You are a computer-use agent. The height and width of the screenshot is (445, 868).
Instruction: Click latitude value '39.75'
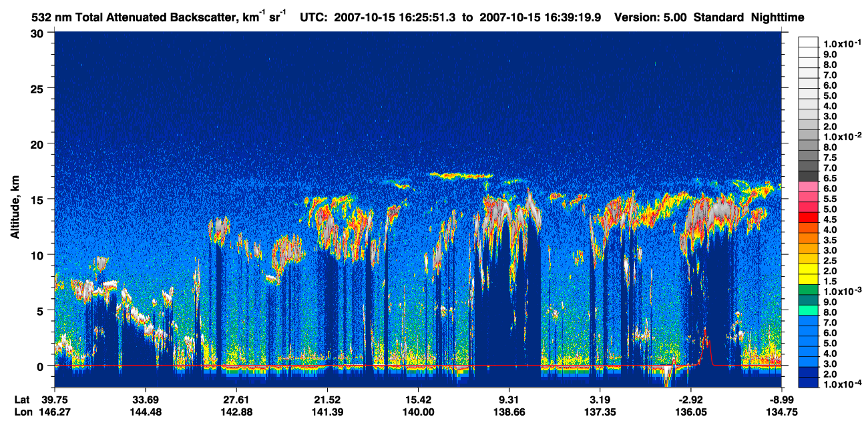pyautogui.click(x=54, y=399)
